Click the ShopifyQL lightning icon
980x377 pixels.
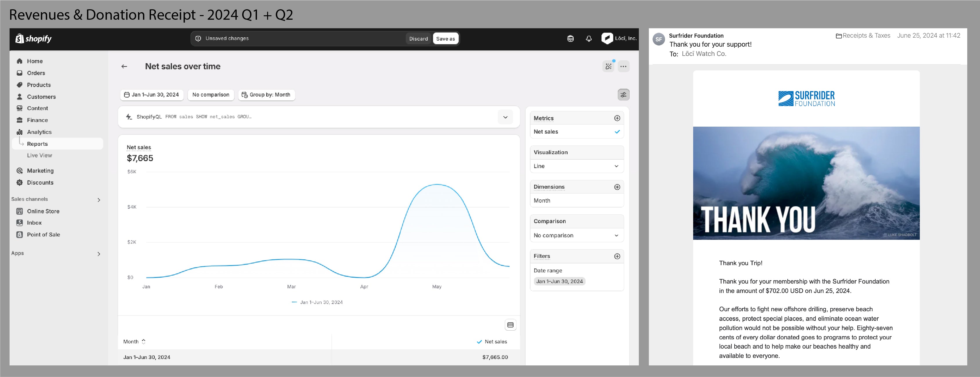coord(129,117)
